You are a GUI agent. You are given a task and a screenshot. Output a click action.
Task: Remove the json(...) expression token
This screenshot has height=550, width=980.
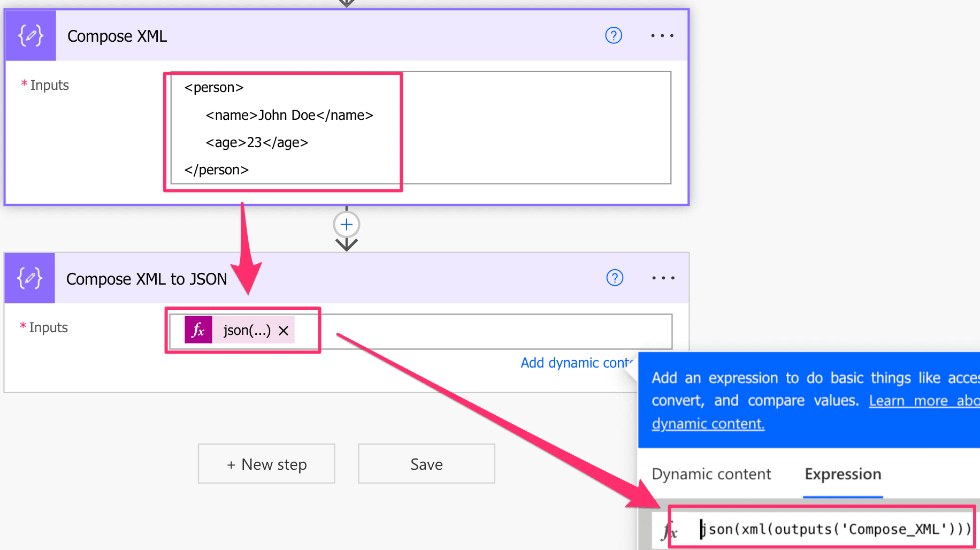284,330
